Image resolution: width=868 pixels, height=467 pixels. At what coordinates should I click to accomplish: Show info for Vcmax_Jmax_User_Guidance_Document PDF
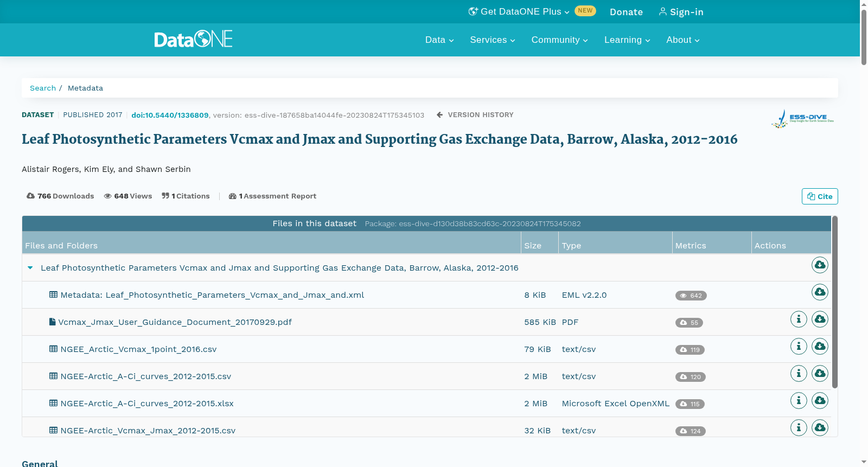tap(799, 319)
